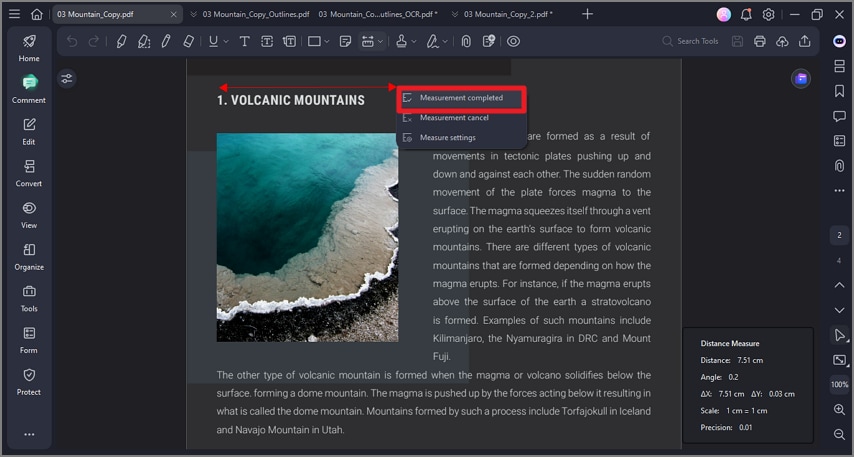Open the Home section in left sidebar
The width and height of the screenshot is (854, 457).
pyautogui.click(x=29, y=47)
